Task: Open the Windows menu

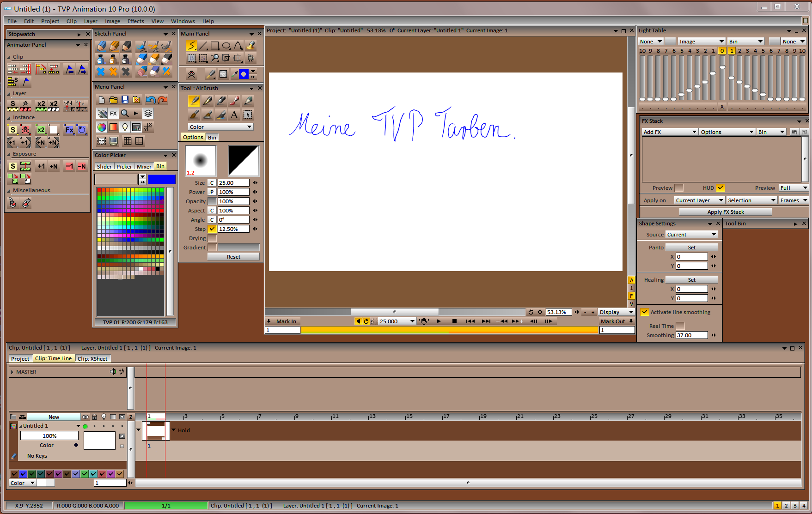Action: click(x=183, y=21)
